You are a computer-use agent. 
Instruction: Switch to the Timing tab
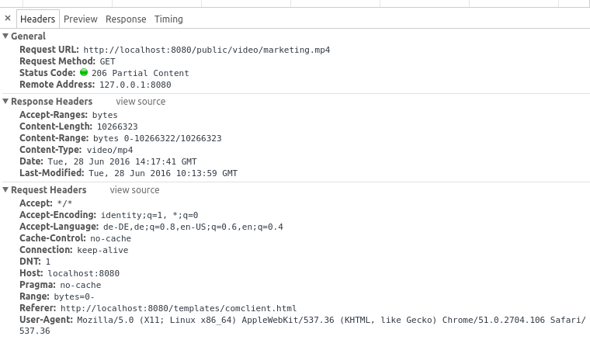click(x=168, y=19)
